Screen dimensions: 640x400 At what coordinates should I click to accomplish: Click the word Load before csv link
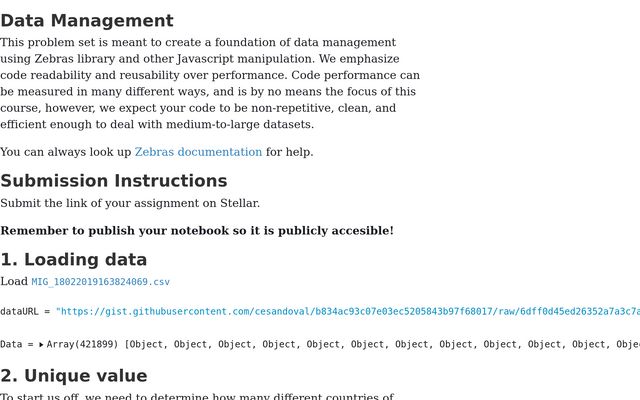coord(14,282)
